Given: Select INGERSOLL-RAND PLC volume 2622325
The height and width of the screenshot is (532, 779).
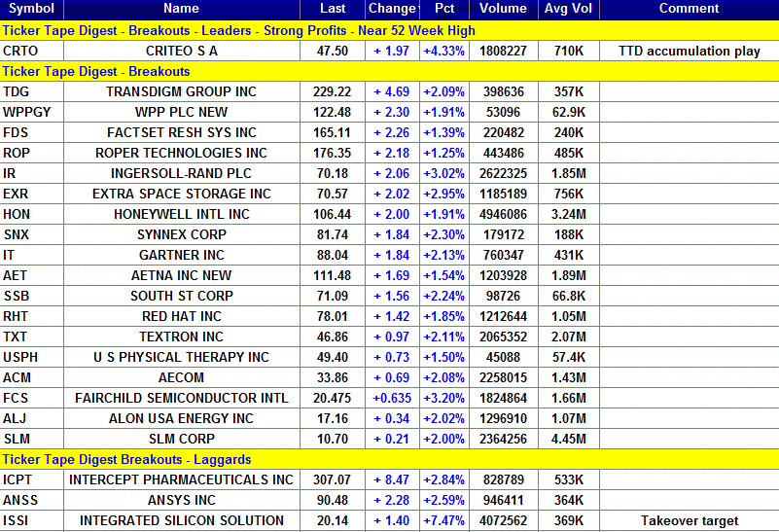Looking at the screenshot, I should pos(503,173).
